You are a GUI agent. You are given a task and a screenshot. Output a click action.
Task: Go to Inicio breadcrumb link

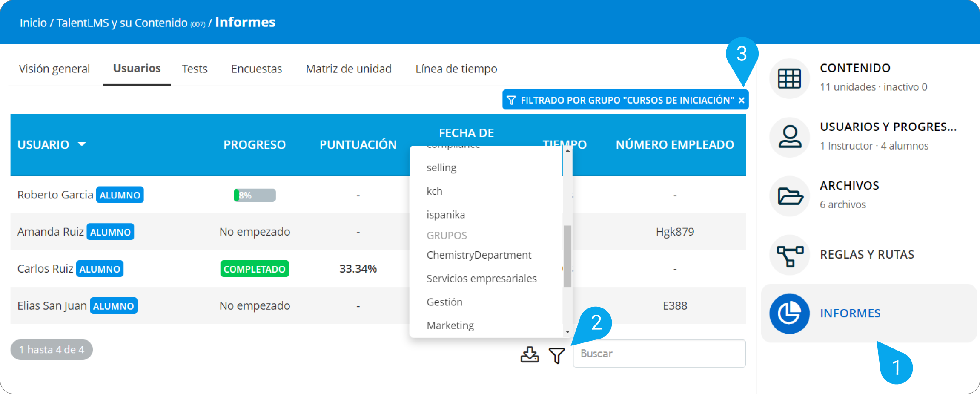pyautogui.click(x=33, y=23)
